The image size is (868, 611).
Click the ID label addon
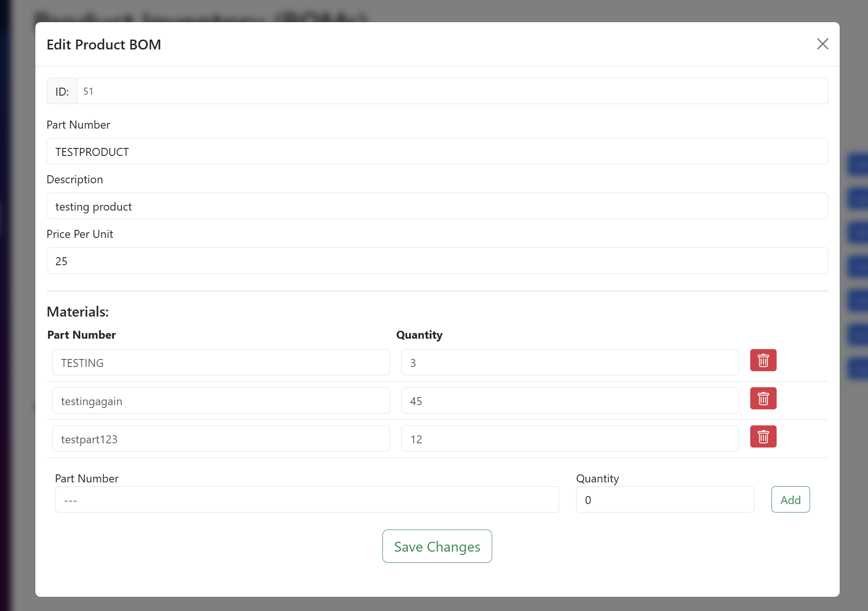(x=62, y=91)
